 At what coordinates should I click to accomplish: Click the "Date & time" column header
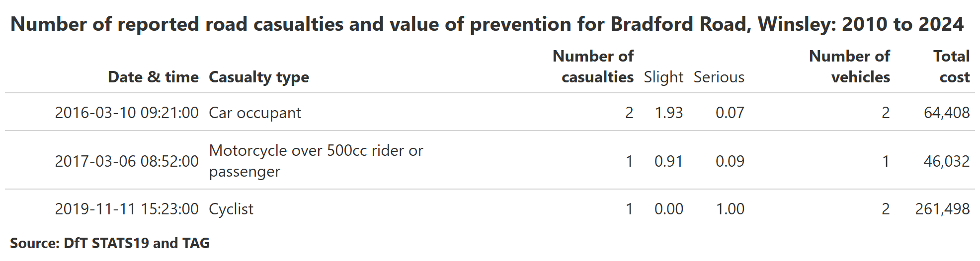click(x=153, y=77)
